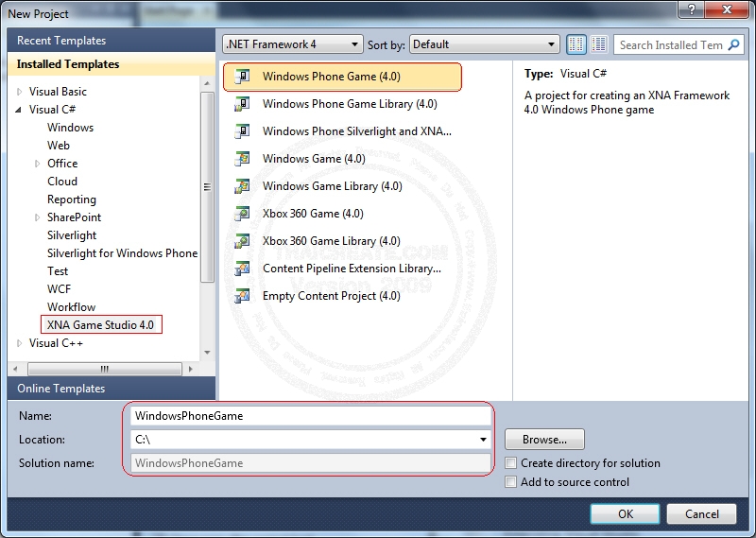The image size is (756, 538).
Task: Click the Xbox 360 Game Library (4.0) icon
Action: 242,241
